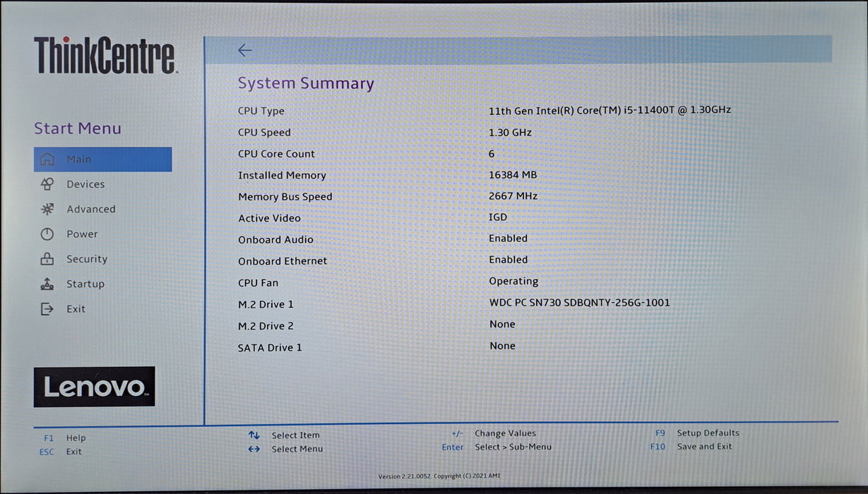868x494 pixels.
Task: Click ESC Exit shortcut
Action: (x=61, y=452)
